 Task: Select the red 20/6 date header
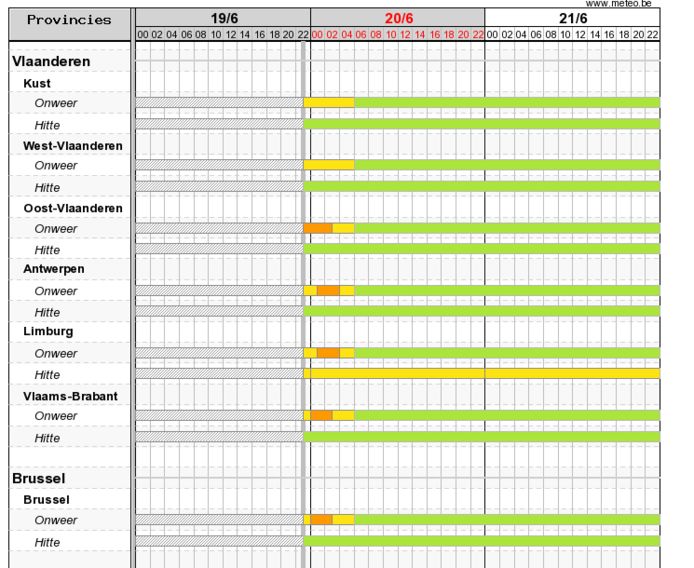pyautogui.click(x=398, y=18)
